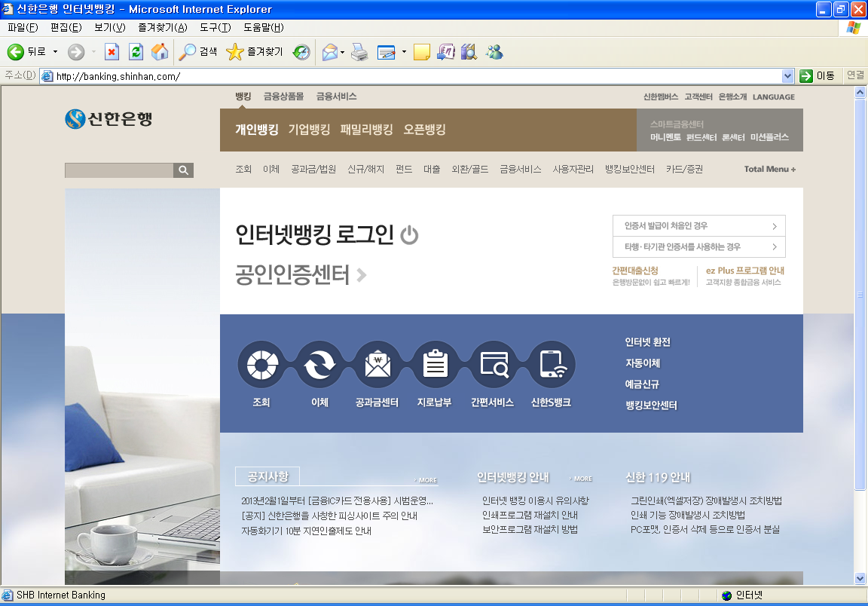This screenshot has width=868, height=606.
Task: Click the Forward arrow toolbar button
Action: pyautogui.click(x=76, y=52)
